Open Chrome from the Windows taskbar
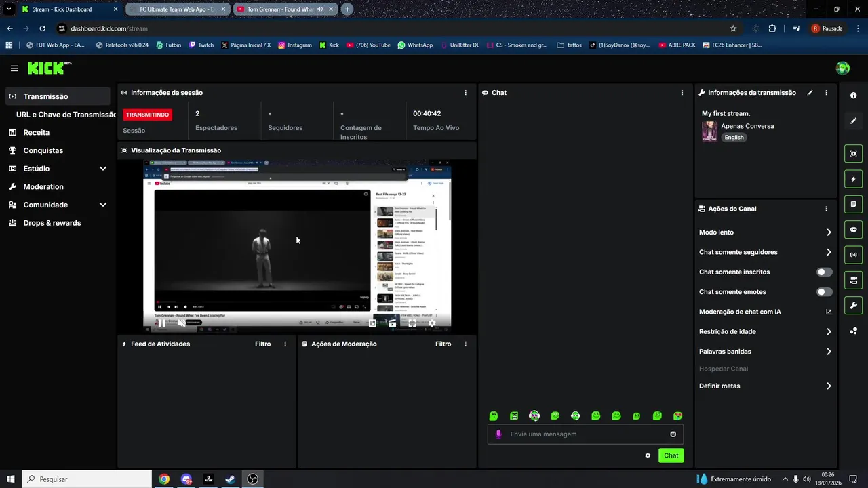The width and height of the screenshot is (868, 488). point(164,479)
